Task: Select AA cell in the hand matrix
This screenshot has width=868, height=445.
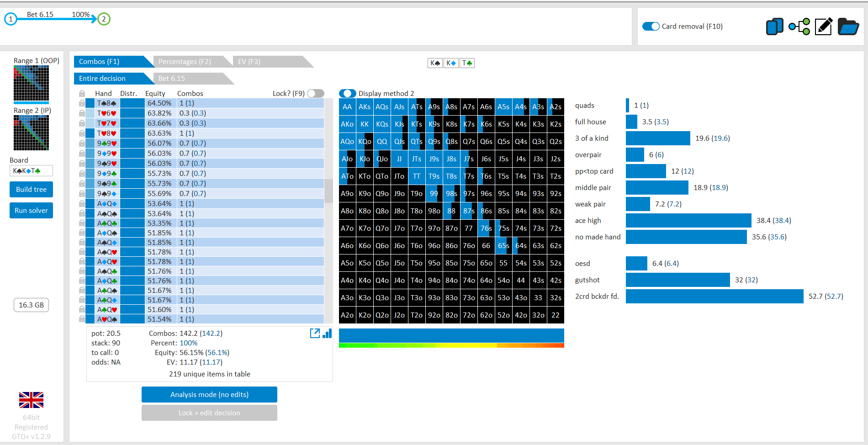Action: click(347, 107)
